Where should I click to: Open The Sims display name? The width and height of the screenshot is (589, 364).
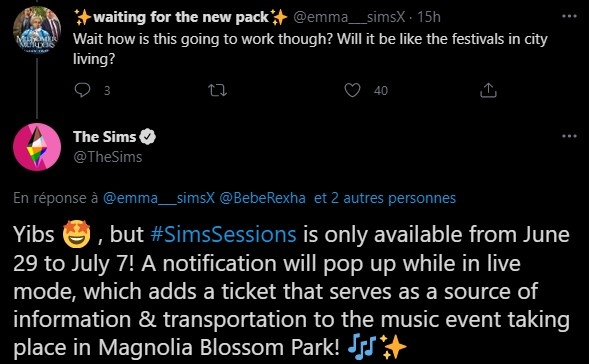pos(104,137)
